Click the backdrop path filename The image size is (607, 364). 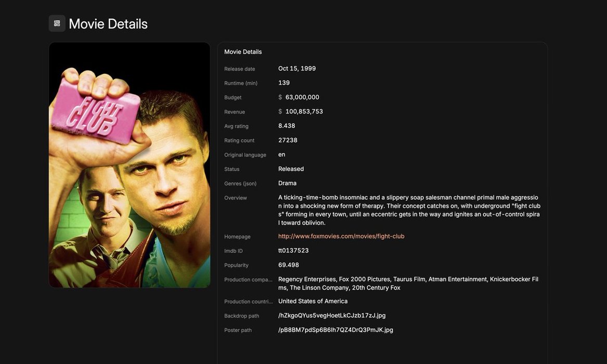pyautogui.click(x=332, y=316)
